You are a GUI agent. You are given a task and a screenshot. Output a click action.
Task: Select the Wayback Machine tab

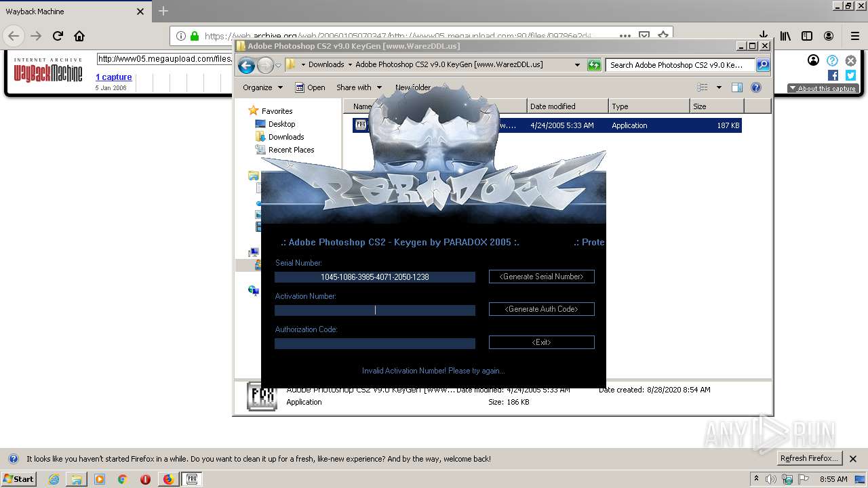(75, 12)
